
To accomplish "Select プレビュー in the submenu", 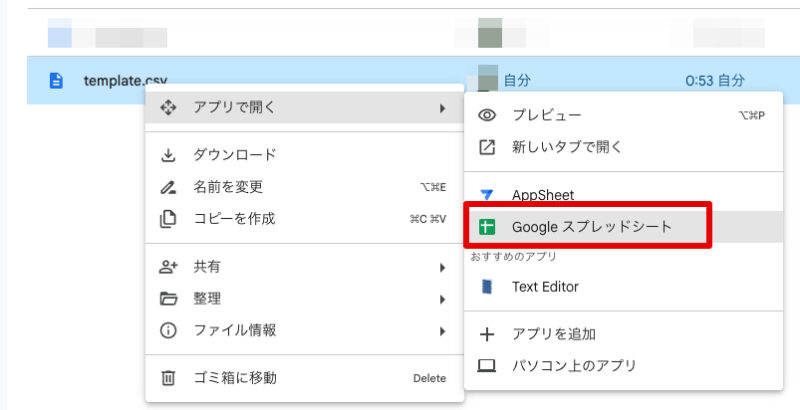I will click(623, 115).
